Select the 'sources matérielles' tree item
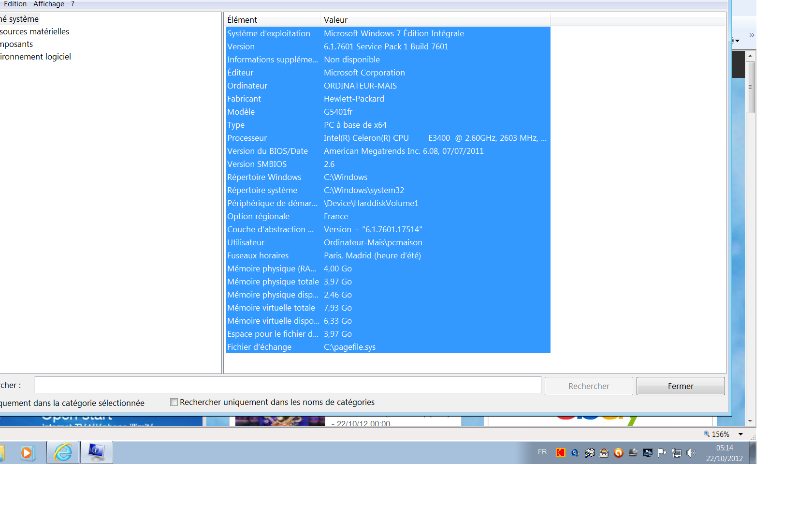The height and width of the screenshot is (508, 812). click(x=34, y=31)
